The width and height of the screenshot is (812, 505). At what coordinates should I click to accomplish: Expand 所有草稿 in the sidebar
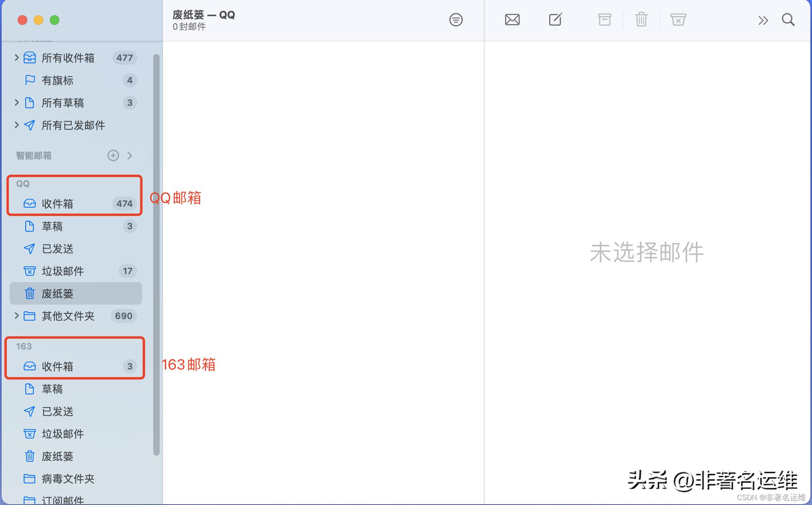tap(16, 103)
